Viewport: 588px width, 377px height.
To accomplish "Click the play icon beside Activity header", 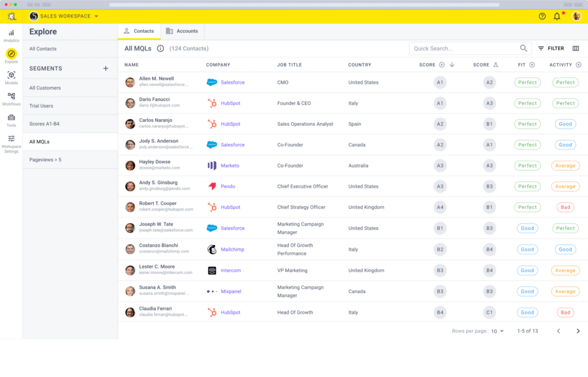I will (x=579, y=65).
